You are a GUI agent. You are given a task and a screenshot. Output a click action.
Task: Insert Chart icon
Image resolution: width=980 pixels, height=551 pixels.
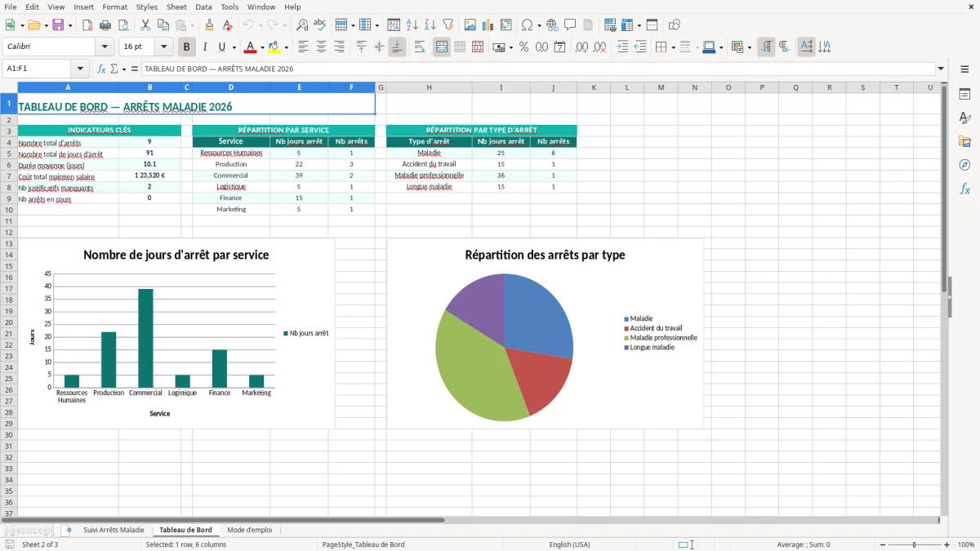pyautogui.click(x=488, y=25)
